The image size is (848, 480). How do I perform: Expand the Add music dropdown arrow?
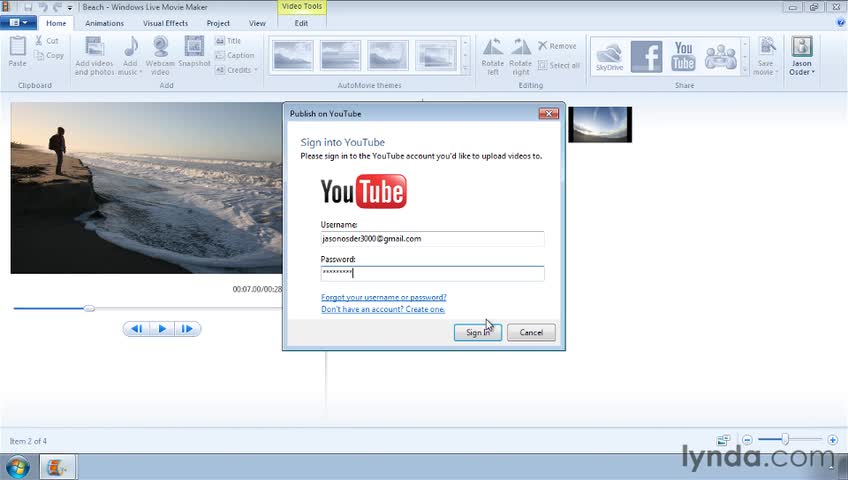(141, 72)
